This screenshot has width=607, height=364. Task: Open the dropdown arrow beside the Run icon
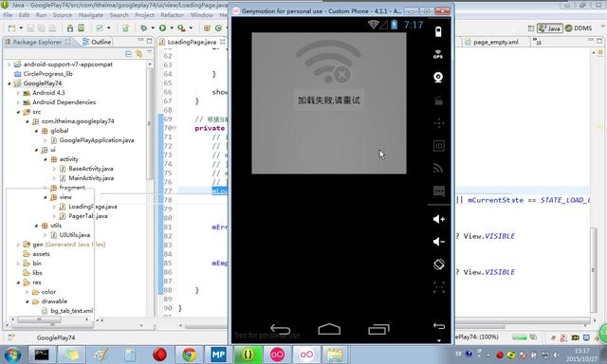tap(171, 28)
